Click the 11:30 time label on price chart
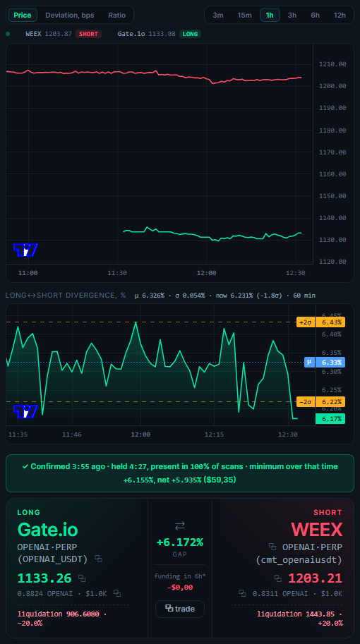 [117, 272]
